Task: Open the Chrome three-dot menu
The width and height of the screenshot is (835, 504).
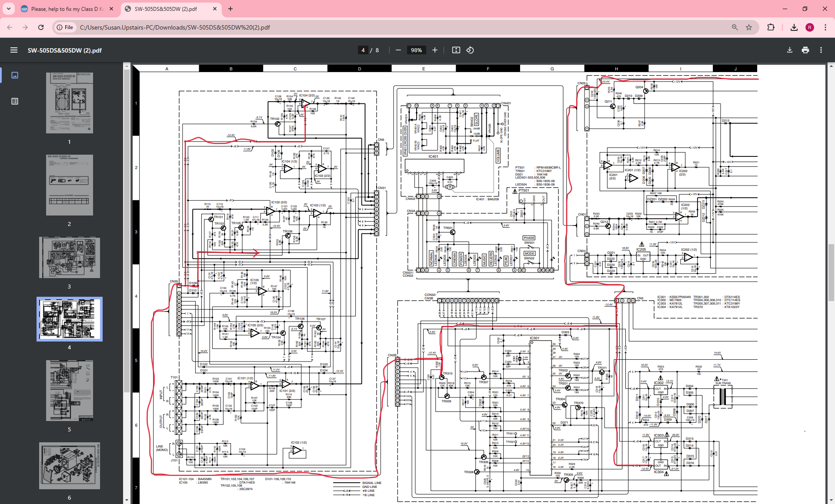Action: 825,27
